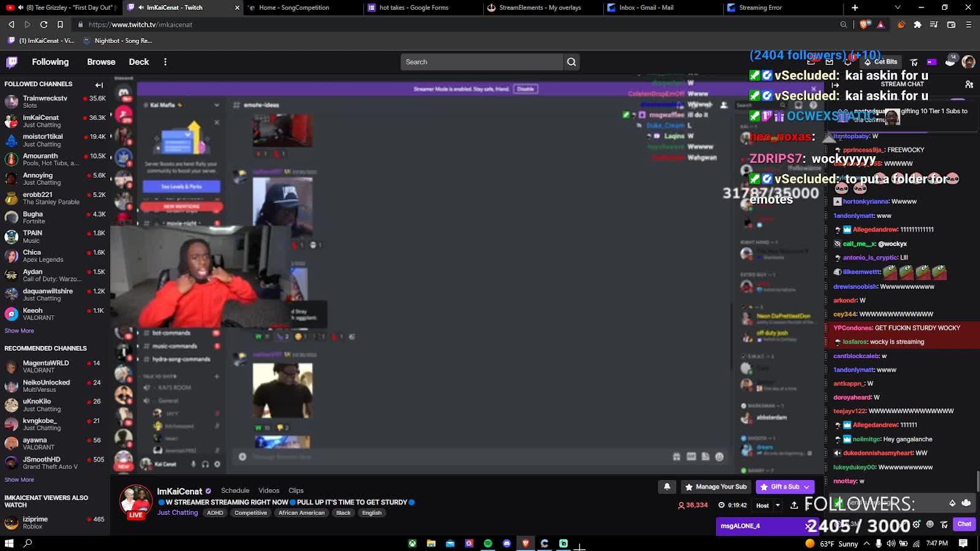
Task: Click the Twitch search input field
Action: [482, 62]
